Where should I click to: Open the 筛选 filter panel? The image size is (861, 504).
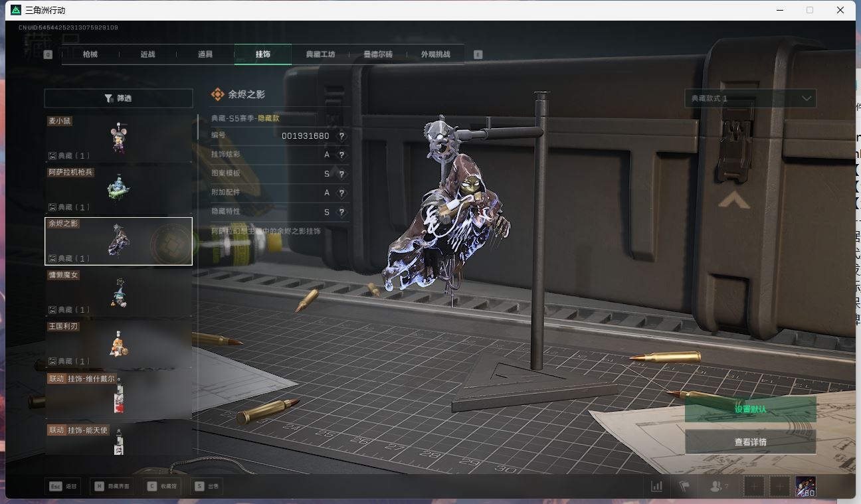pos(118,98)
